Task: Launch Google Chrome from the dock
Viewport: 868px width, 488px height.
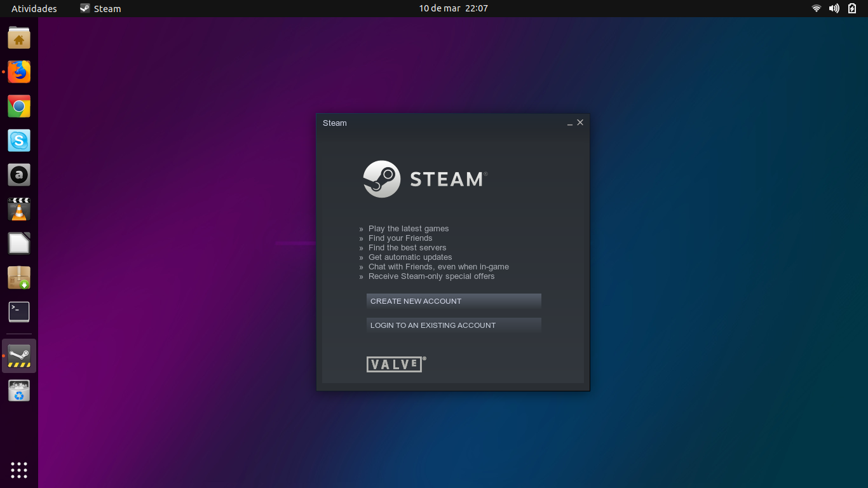Action: (x=19, y=106)
